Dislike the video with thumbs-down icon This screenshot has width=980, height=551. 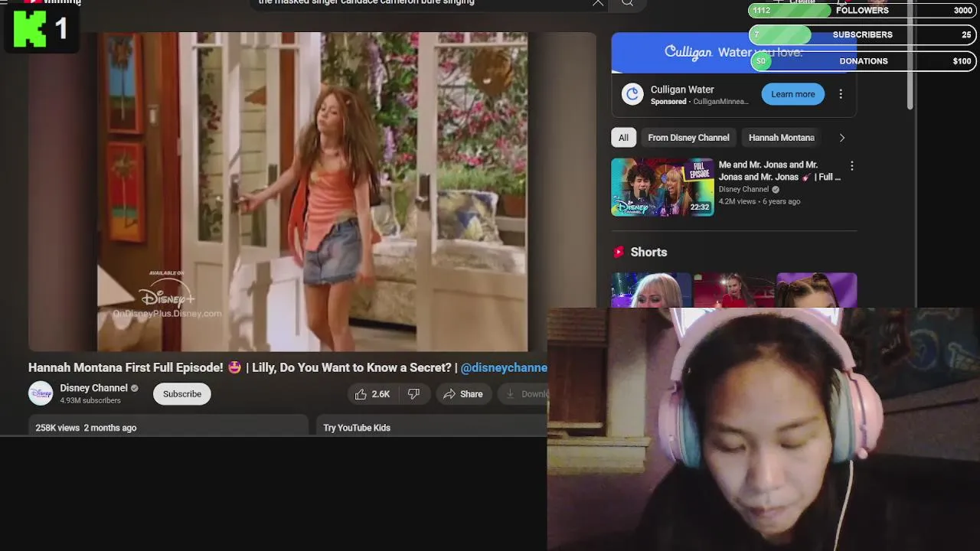point(414,394)
